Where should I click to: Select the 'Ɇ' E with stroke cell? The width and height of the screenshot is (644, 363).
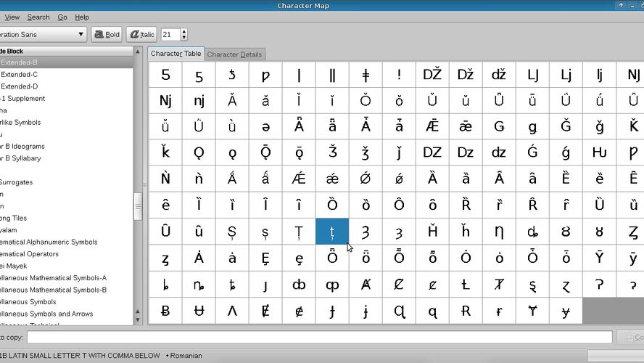click(265, 311)
